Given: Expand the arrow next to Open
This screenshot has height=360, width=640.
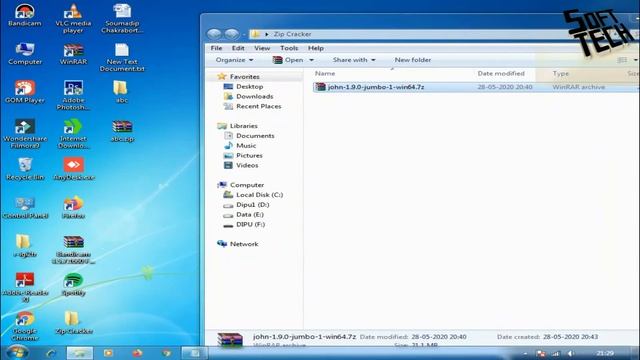Looking at the screenshot, I should (311, 60).
